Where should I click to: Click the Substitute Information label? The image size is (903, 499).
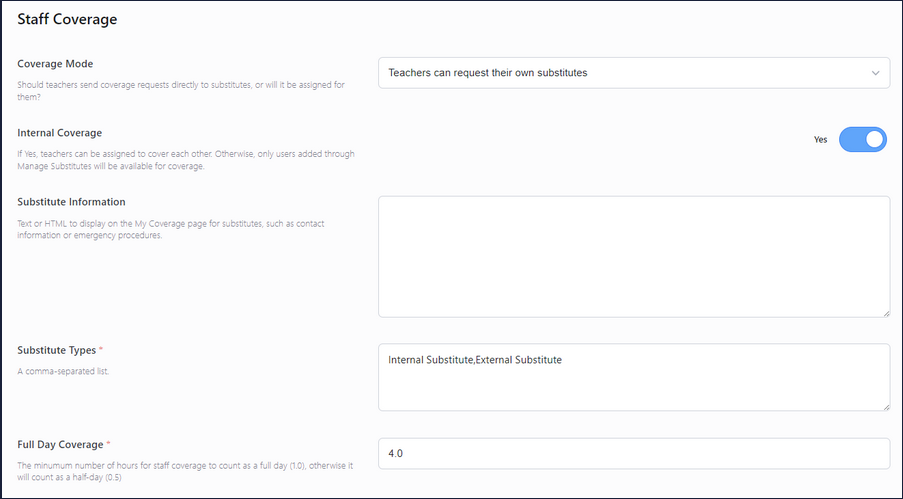[x=71, y=202]
